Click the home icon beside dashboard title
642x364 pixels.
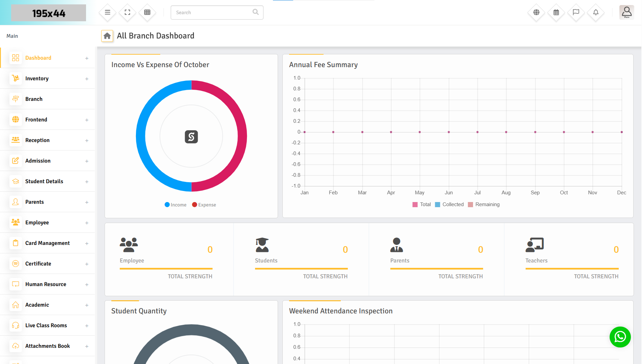click(107, 36)
